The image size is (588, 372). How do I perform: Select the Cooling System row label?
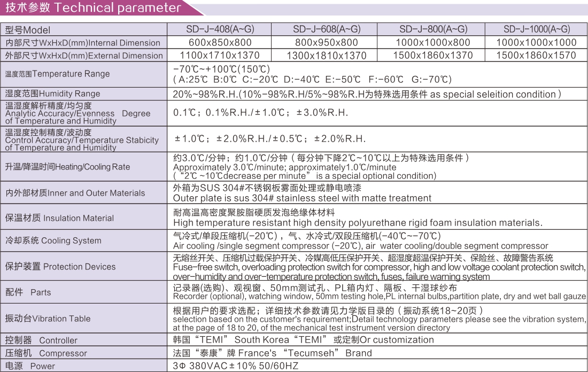click(x=53, y=241)
